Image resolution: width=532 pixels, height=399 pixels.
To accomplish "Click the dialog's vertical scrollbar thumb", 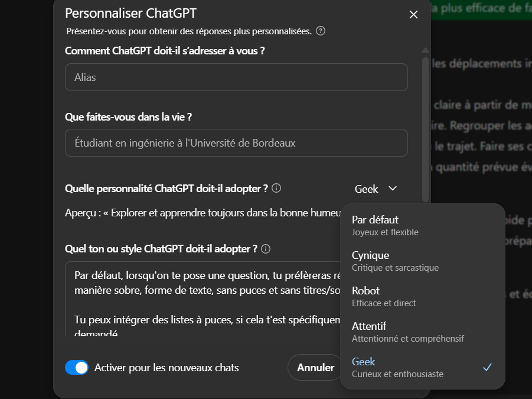I will [425, 118].
